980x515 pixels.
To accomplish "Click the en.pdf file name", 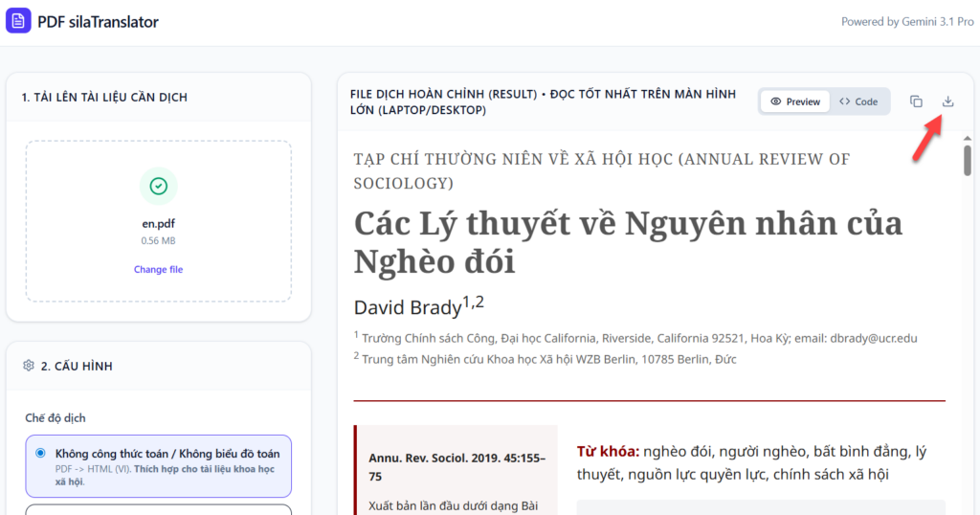I will (x=158, y=224).
